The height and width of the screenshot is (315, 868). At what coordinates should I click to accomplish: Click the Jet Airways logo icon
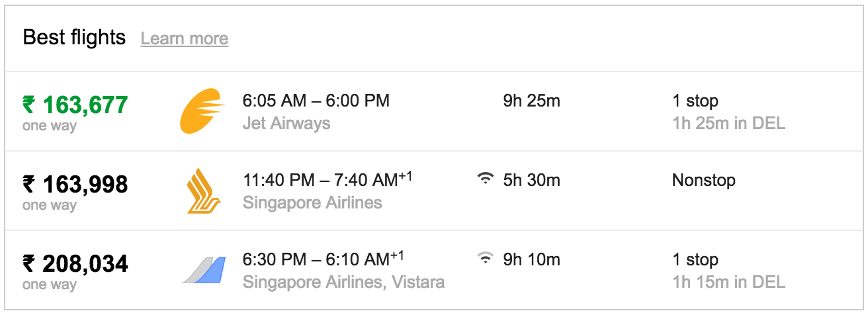point(204,112)
